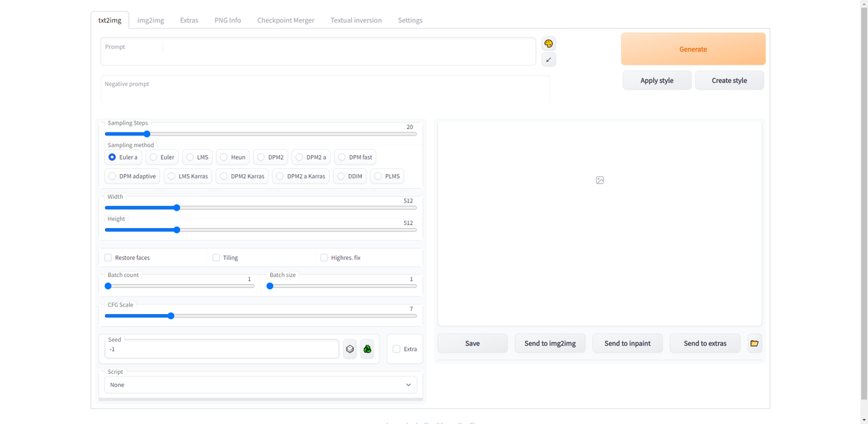
Task: Enable the Restore faces checkbox
Action: [108, 257]
